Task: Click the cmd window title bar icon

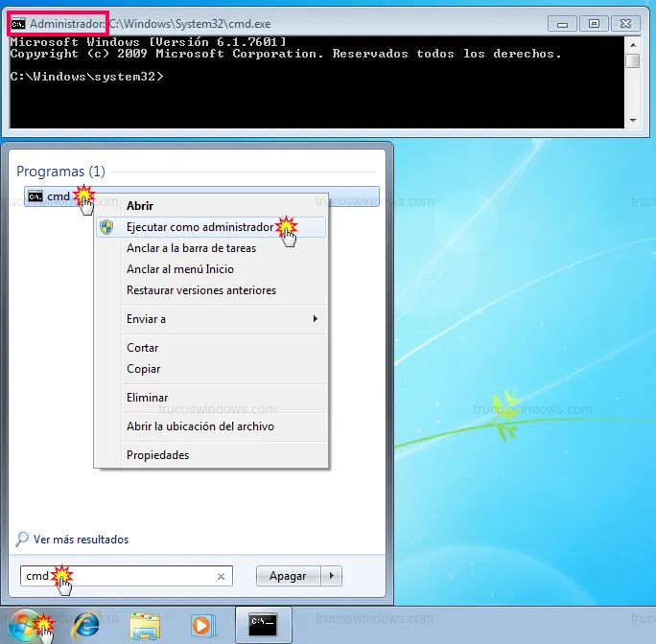Action: coord(18,22)
